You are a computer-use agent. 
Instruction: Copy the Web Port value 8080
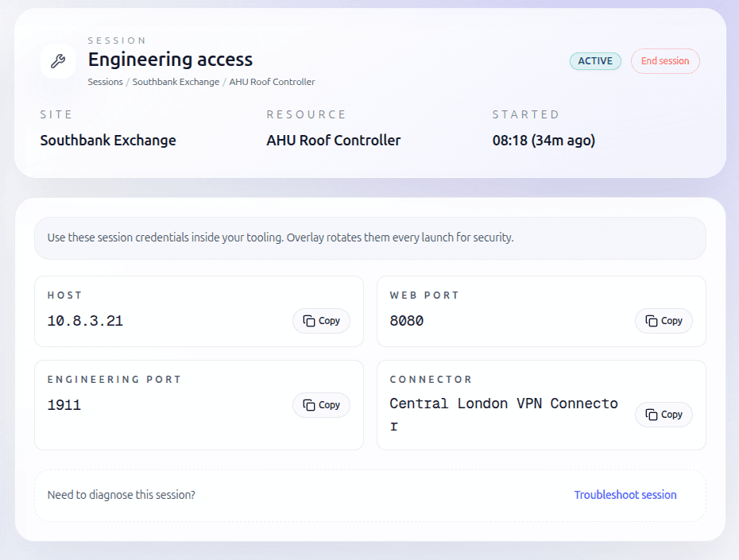coord(664,321)
